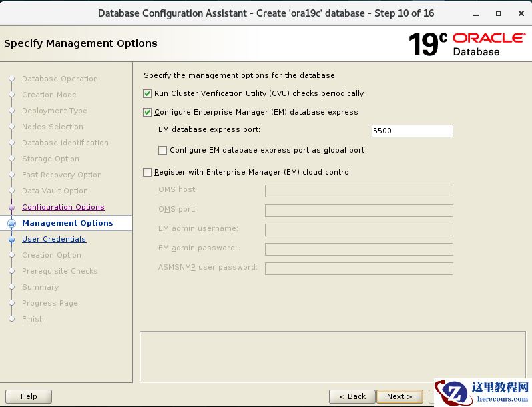Enable EM database express port as global port
Image resolution: width=532 pixels, height=407 pixels.
[162, 150]
